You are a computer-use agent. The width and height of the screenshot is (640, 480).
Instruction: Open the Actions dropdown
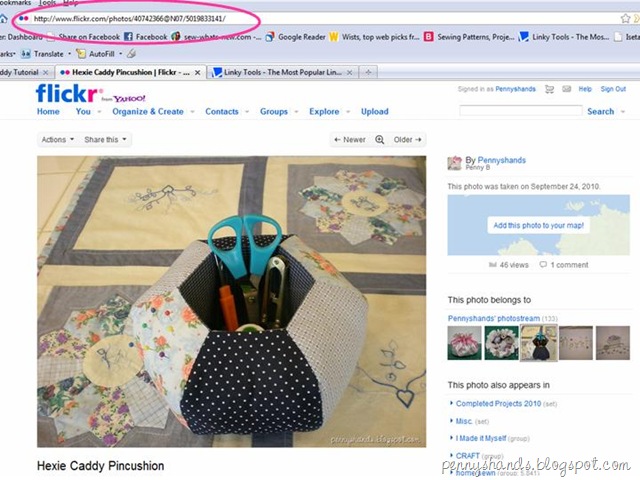58,140
